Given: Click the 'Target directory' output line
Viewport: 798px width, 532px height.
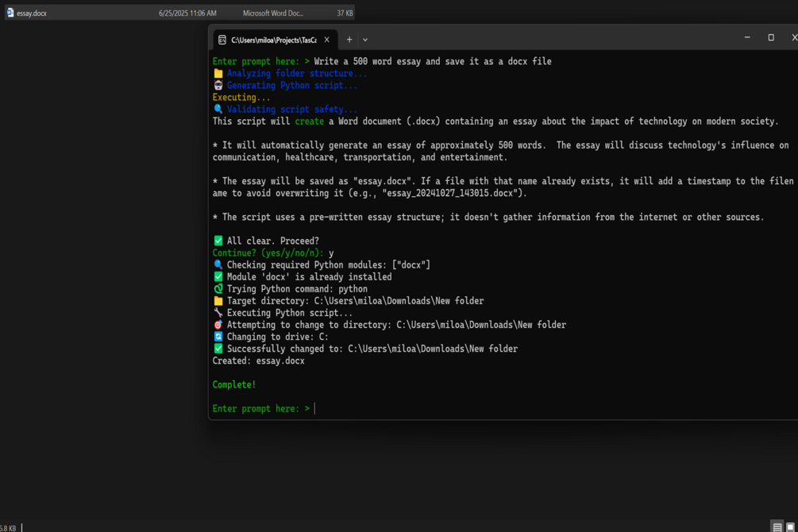Looking at the screenshot, I should point(348,301).
